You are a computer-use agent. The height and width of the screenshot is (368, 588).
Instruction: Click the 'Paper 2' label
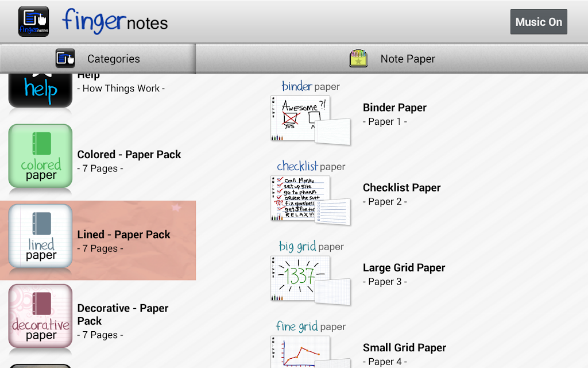(385, 202)
